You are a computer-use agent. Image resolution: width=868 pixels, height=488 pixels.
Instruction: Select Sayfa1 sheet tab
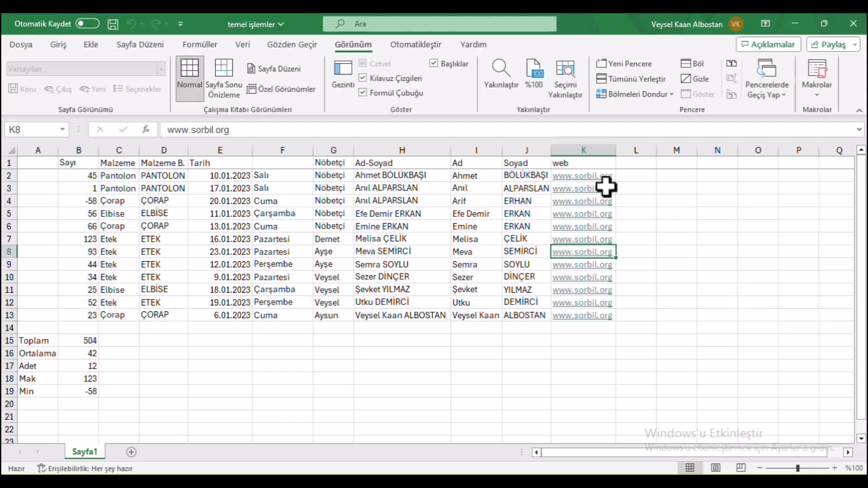[x=85, y=451]
